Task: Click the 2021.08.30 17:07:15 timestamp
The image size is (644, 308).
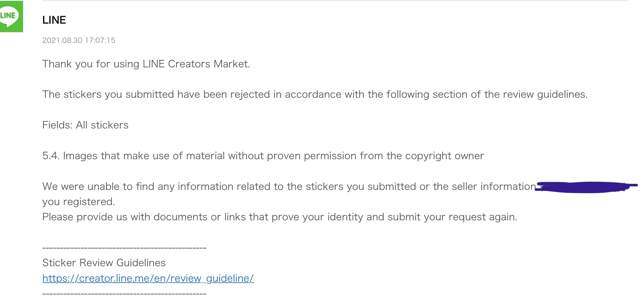Action: (x=79, y=40)
